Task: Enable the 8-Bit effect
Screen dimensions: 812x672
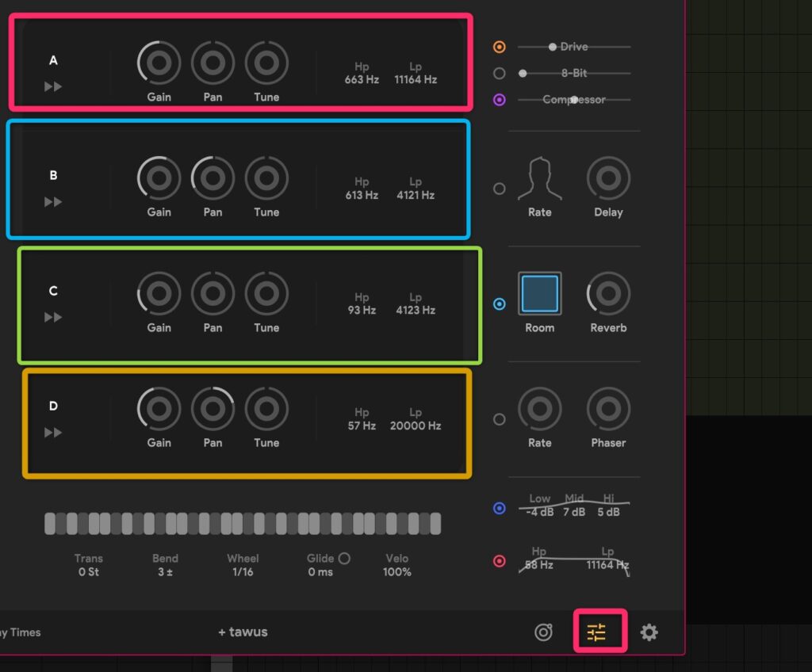Action: (500, 73)
